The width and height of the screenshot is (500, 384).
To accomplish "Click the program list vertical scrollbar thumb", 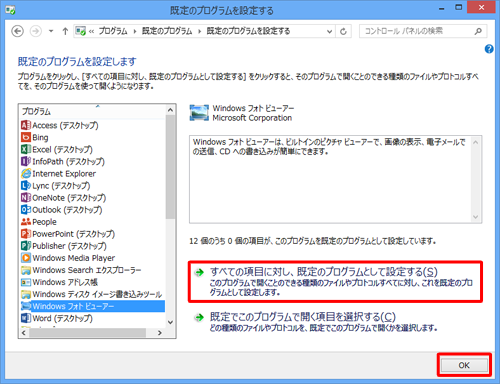I will pyautogui.click(x=170, y=167).
